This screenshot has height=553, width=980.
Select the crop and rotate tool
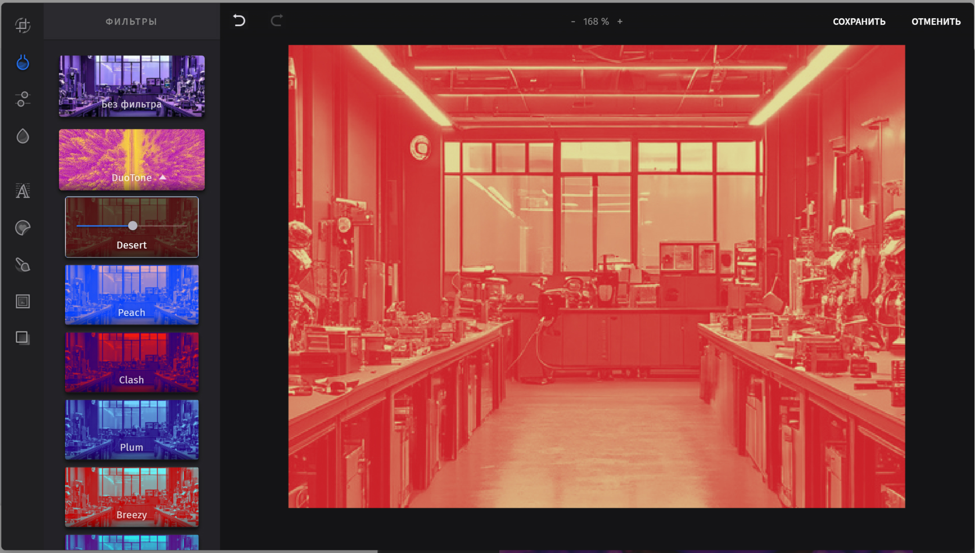coord(22,25)
